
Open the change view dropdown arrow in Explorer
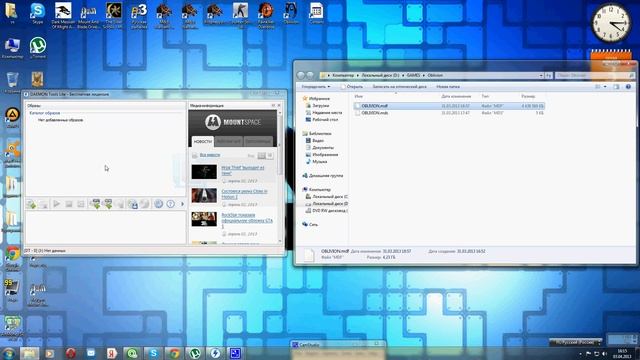605,87
